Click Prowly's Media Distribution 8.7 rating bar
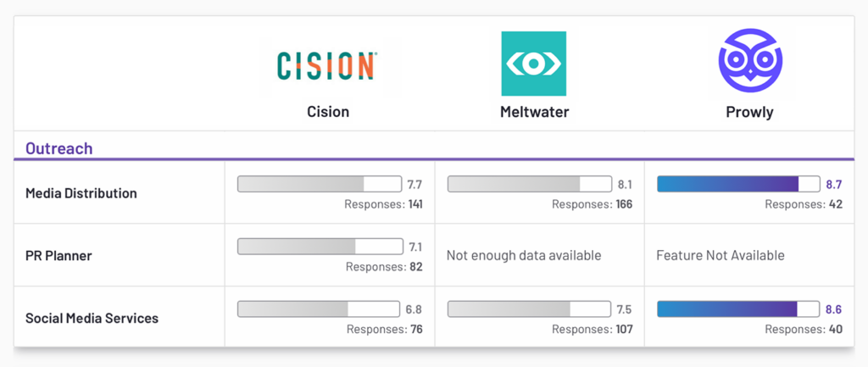Screen dimensions: 868x367 click(x=738, y=184)
